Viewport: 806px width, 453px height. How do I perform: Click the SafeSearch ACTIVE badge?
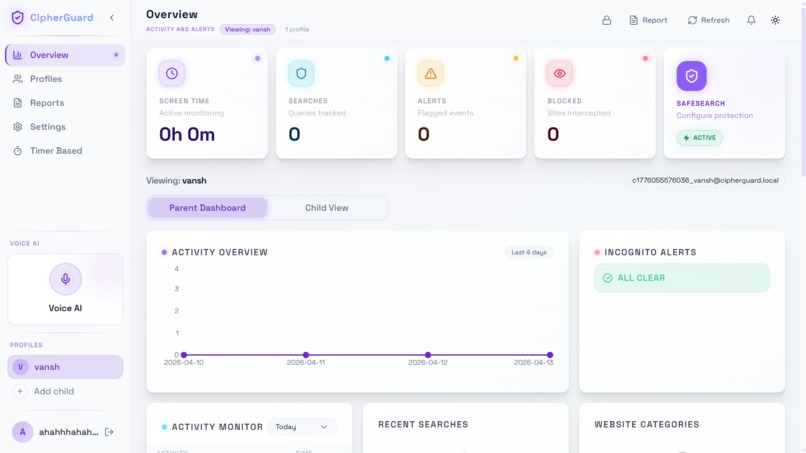(700, 138)
